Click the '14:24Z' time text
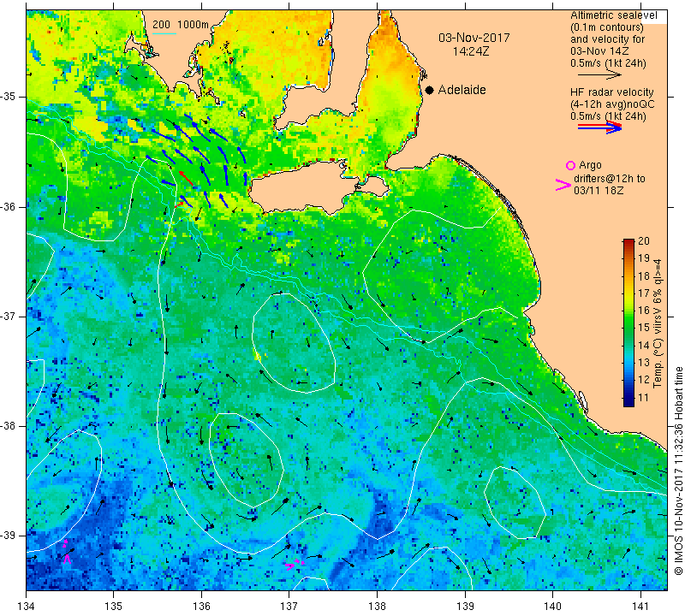This screenshot has height=616, width=685. [471, 51]
